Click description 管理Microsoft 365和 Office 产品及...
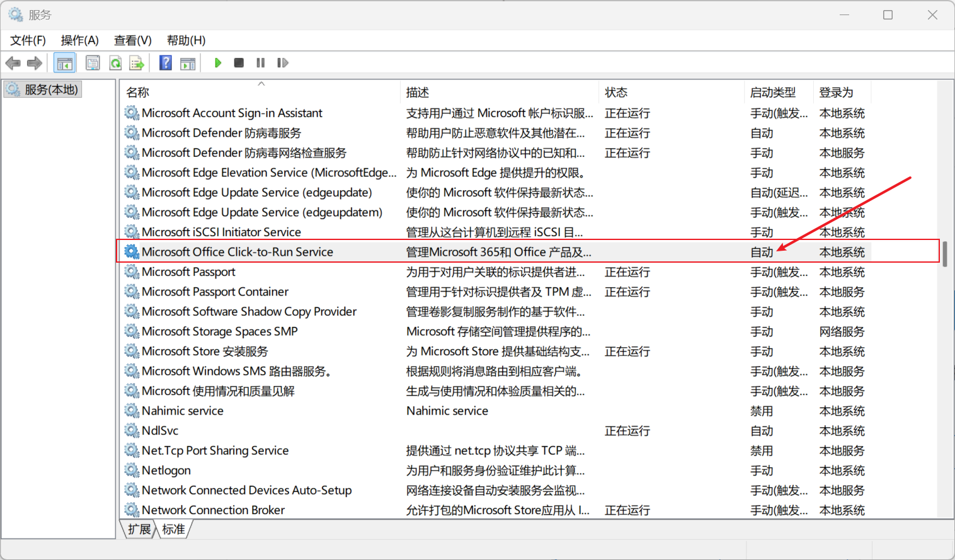The width and height of the screenshot is (955, 560). (499, 252)
